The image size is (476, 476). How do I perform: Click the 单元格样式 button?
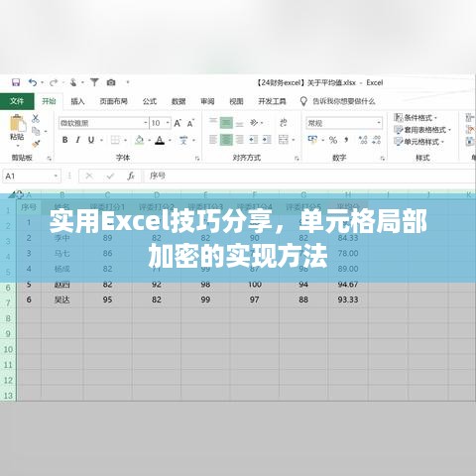(x=419, y=142)
